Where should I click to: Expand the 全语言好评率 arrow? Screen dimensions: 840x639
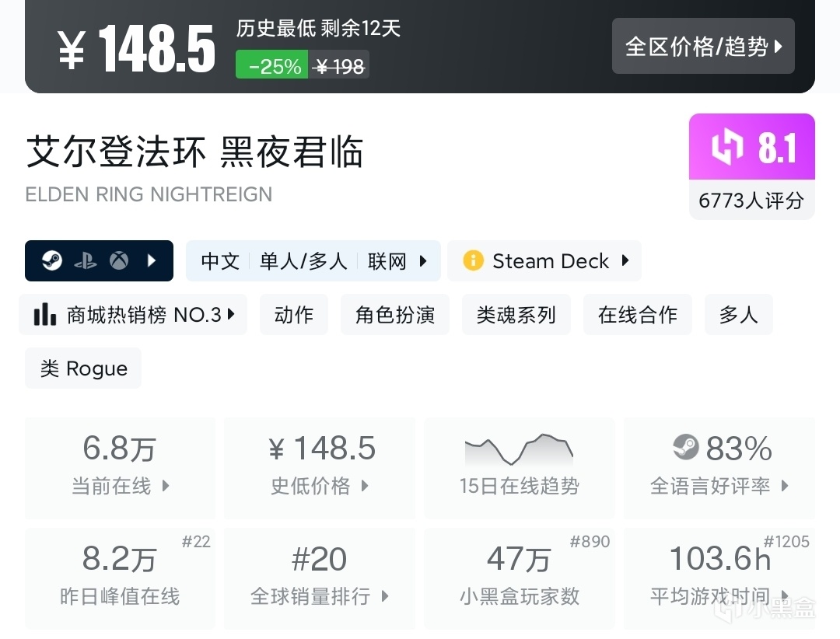[785, 486]
